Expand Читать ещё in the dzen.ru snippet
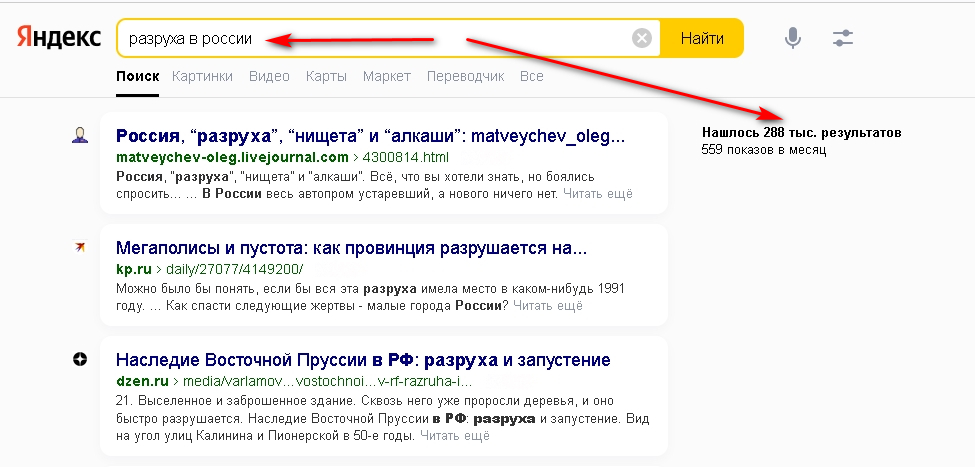The image size is (975, 467). pos(455,436)
